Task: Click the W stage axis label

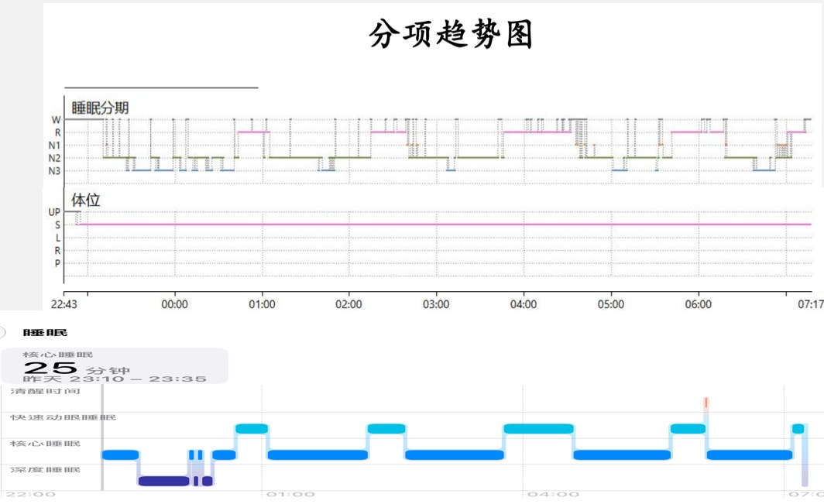Action: pos(57,120)
